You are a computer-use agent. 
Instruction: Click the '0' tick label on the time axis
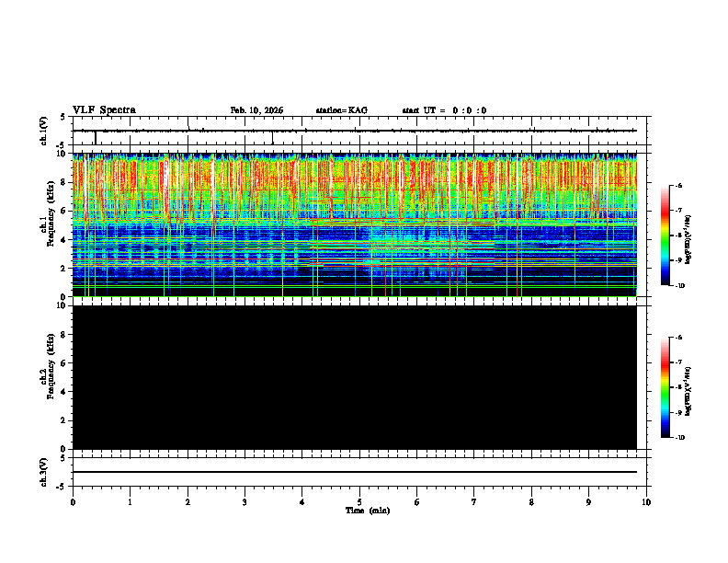tap(73, 502)
